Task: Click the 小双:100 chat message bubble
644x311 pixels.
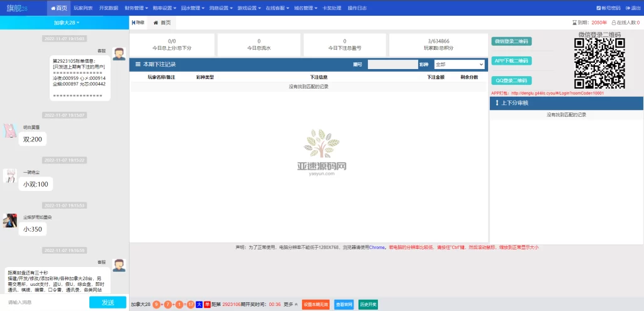Action: coord(36,184)
